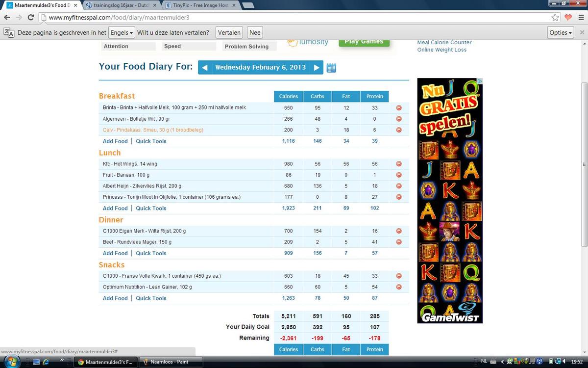The image size is (588, 368).
Task: Open the Calv Pindakaas food entry
Action: [153, 130]
